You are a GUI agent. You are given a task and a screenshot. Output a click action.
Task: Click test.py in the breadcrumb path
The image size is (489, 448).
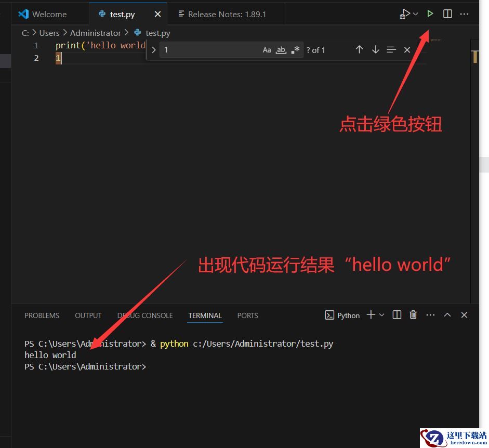(x=158, y=33)
